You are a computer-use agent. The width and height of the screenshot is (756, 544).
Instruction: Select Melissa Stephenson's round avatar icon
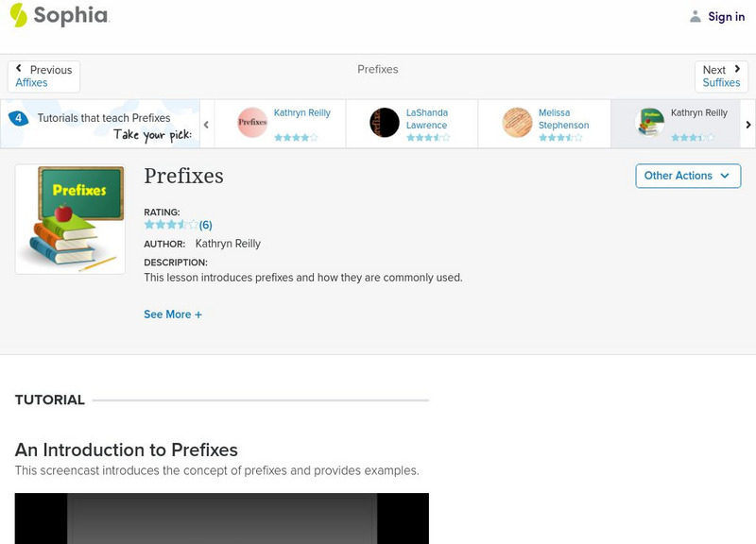pos(517,123)
